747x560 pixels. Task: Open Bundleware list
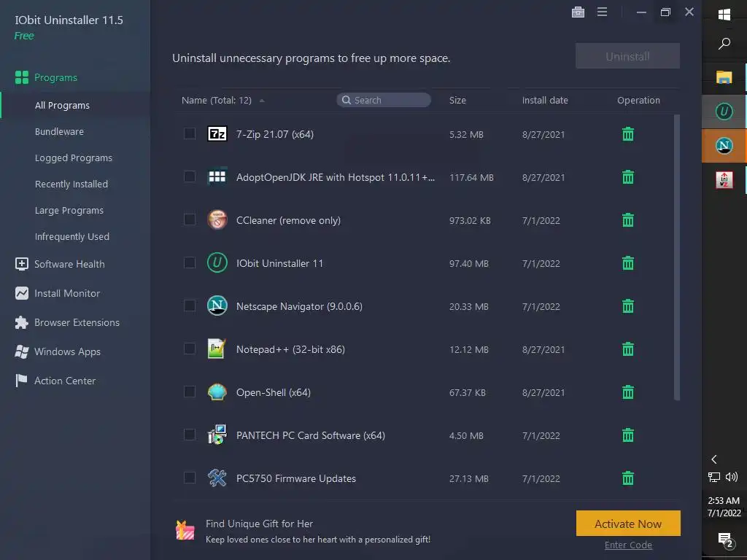tap(59, 131)
